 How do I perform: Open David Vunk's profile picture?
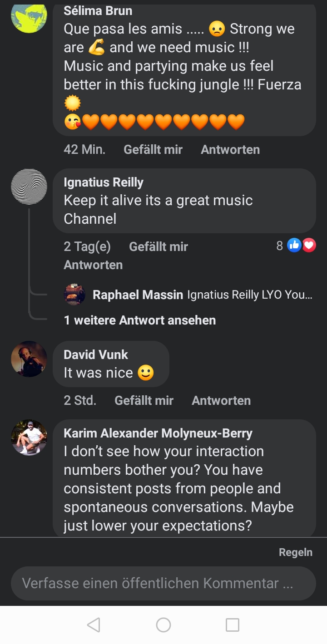click(29, 359)
